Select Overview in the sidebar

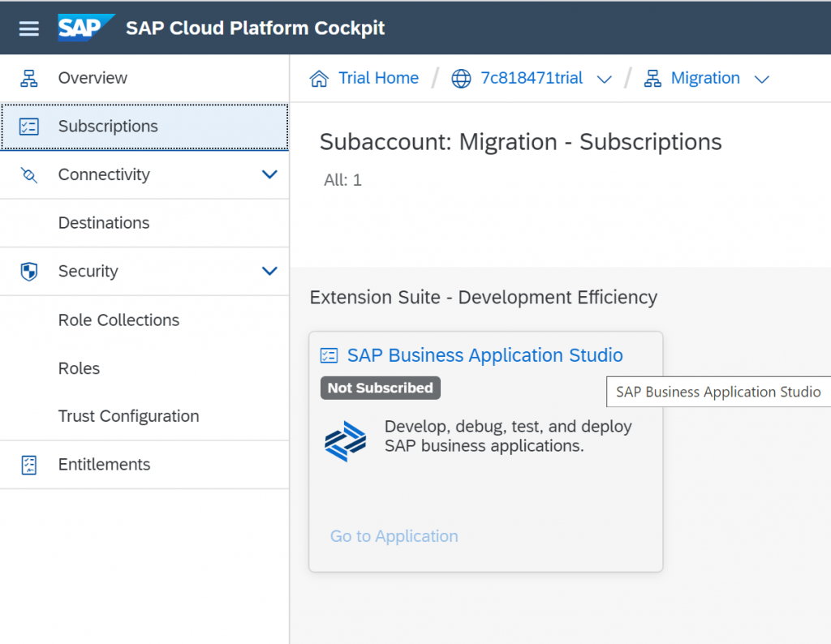coord(144,78)
